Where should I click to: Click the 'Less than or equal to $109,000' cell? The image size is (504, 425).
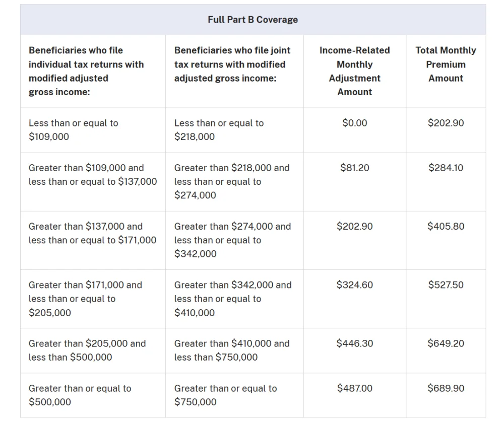(x=73, y=130)
